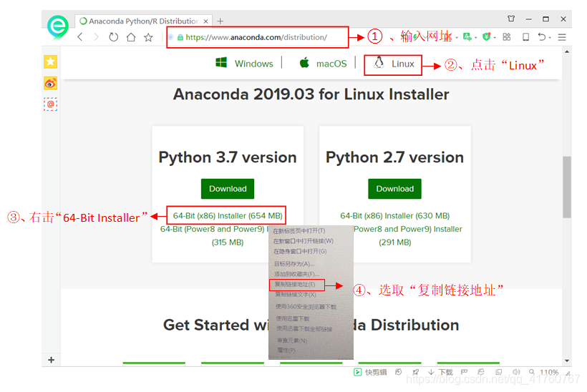Viewport: 587px width, 392px height.
Task: Open a new tab with the plus button
Action: (220, 21)
